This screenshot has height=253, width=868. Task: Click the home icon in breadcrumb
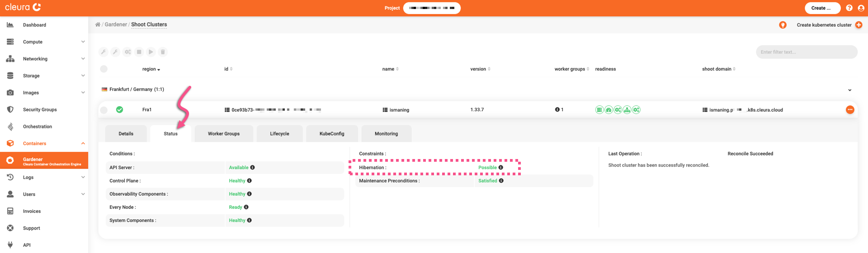click(x=98, y=25)
